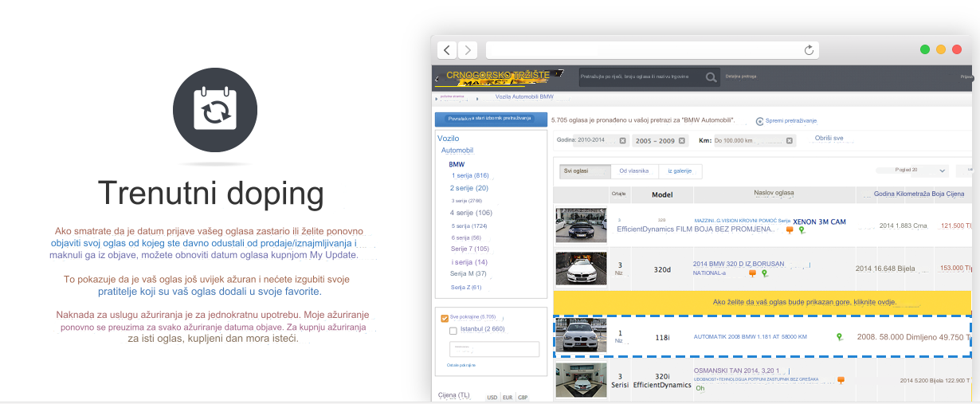Image resolution: width=980 pixels, height=404 pixels.
Task: Click the Spremi pretraživanje link
Action: click(791, 120)
